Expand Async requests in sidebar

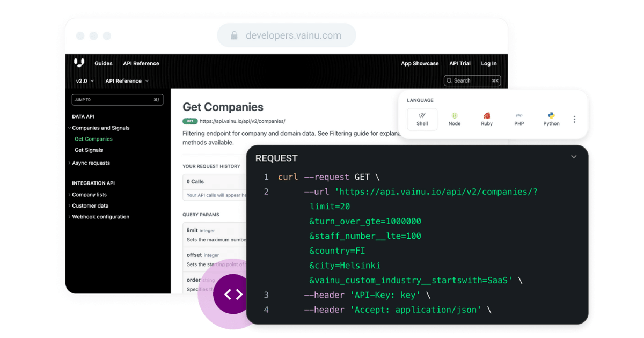(90, 163)
